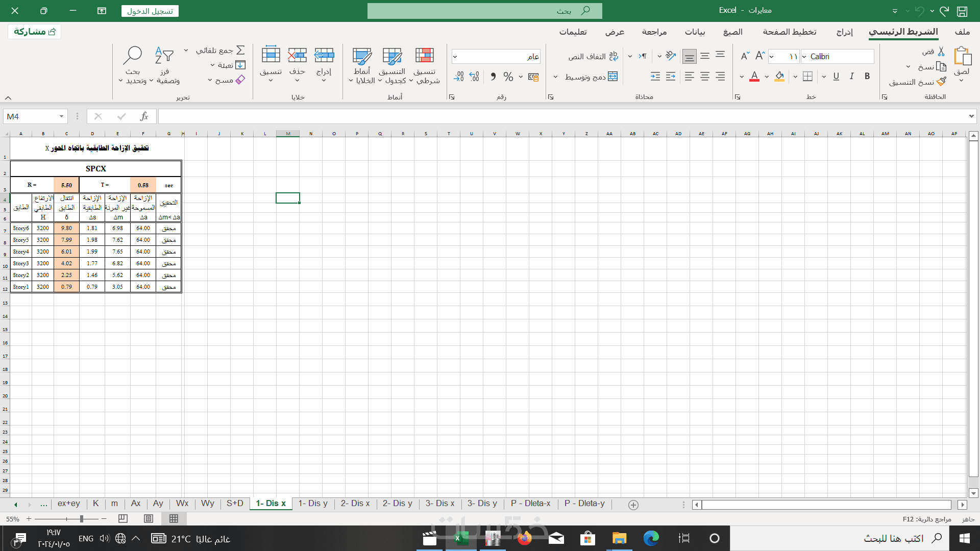Open the page layout ribbon tab
The height and width of the screenshot is (551, 980).
(789, 32)
